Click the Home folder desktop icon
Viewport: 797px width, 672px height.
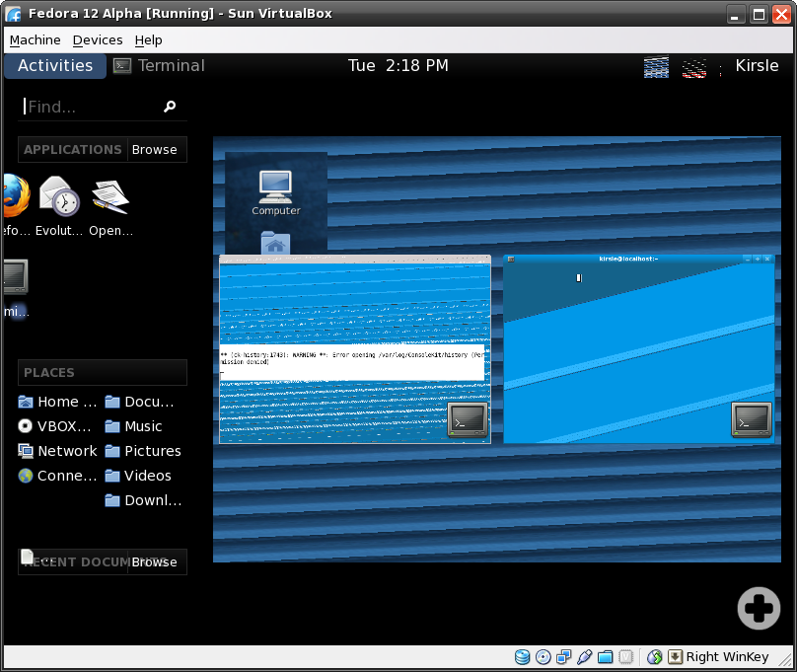coord(275,243)
